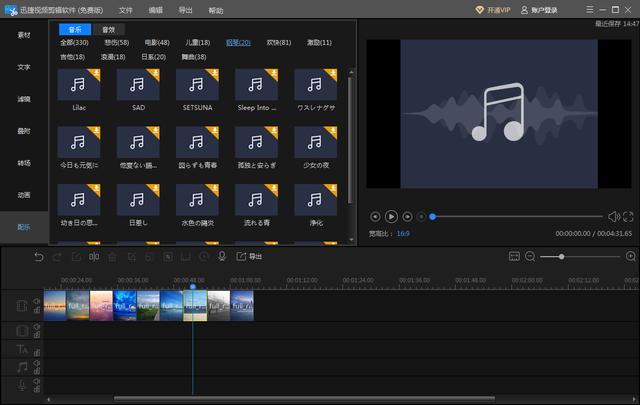Screen dimensions: 640x405
Task: Click the preview volume speaker icon
Action: pos(613,216)
